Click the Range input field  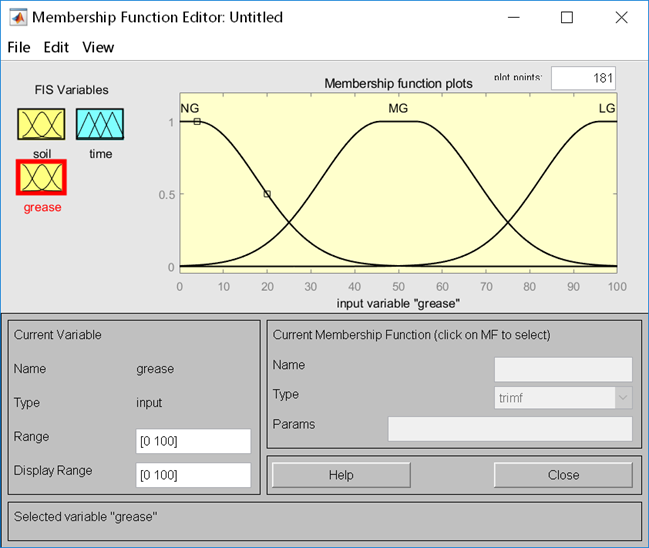[193, 441]
